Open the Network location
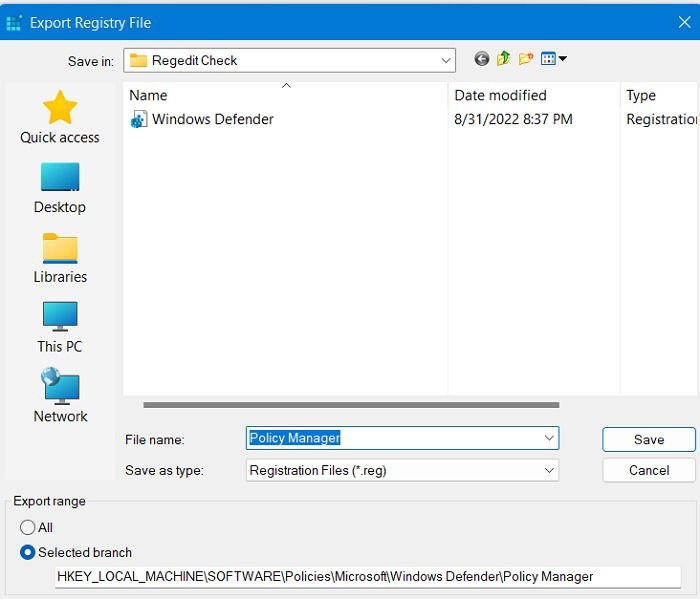700x599 pixels. pyautogui.click(x=60, y=396)
